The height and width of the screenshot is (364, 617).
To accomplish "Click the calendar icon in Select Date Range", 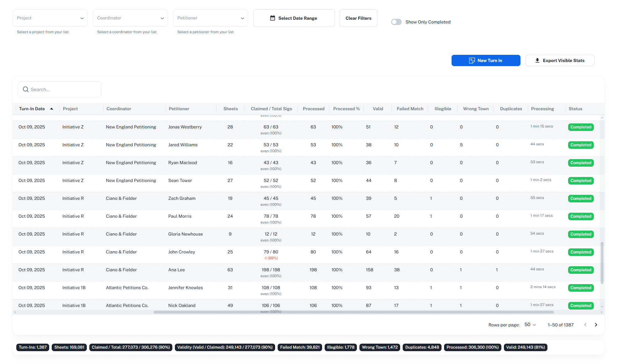I will click(x=273, y=18).
